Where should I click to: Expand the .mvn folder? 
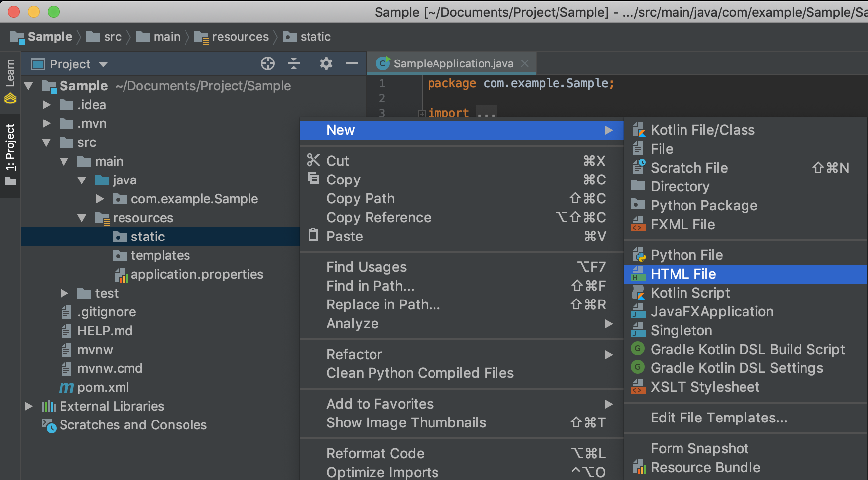(x=47, y=123)
